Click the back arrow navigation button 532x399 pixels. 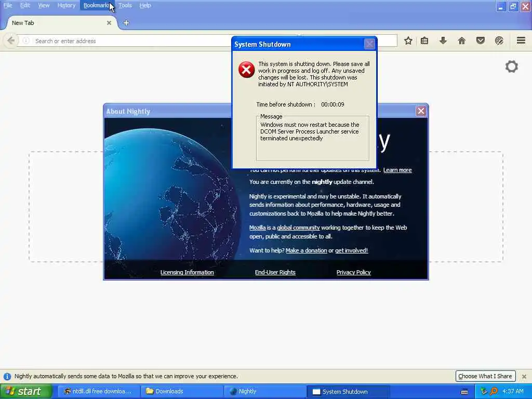tap(11, 41)
